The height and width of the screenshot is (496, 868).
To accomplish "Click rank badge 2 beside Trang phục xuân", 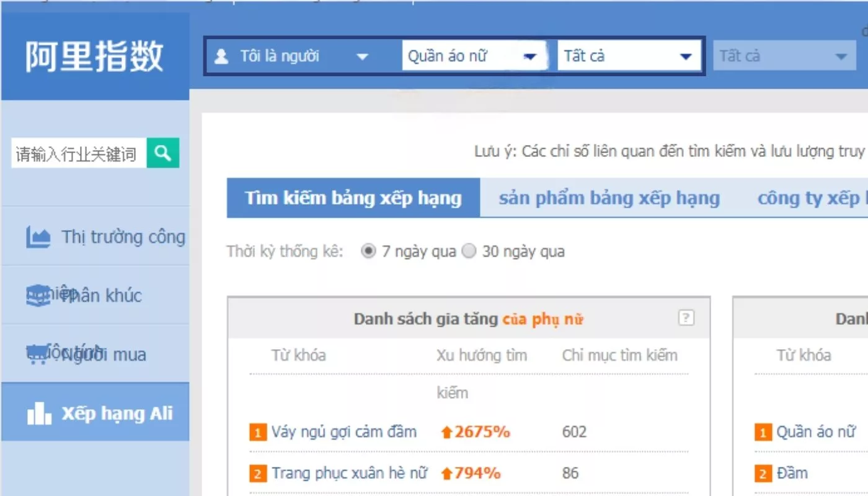I will coord(258,474).
